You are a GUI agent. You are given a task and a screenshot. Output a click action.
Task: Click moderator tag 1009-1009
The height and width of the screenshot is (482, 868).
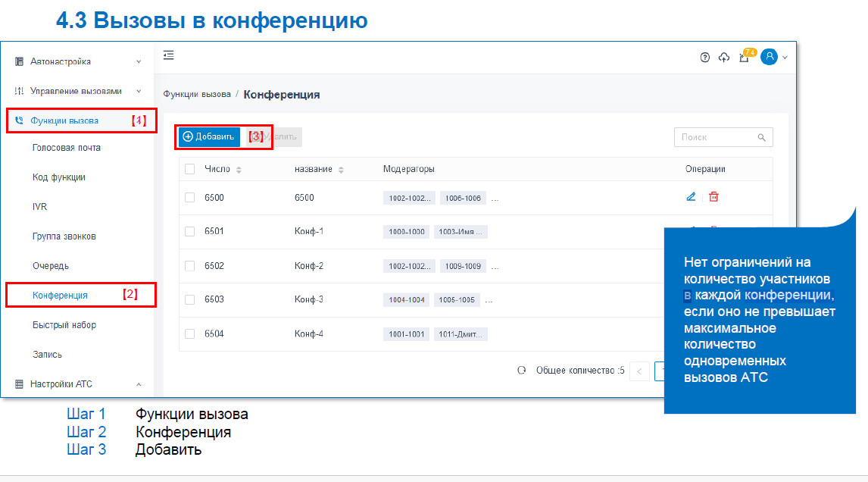coord(463,267)
